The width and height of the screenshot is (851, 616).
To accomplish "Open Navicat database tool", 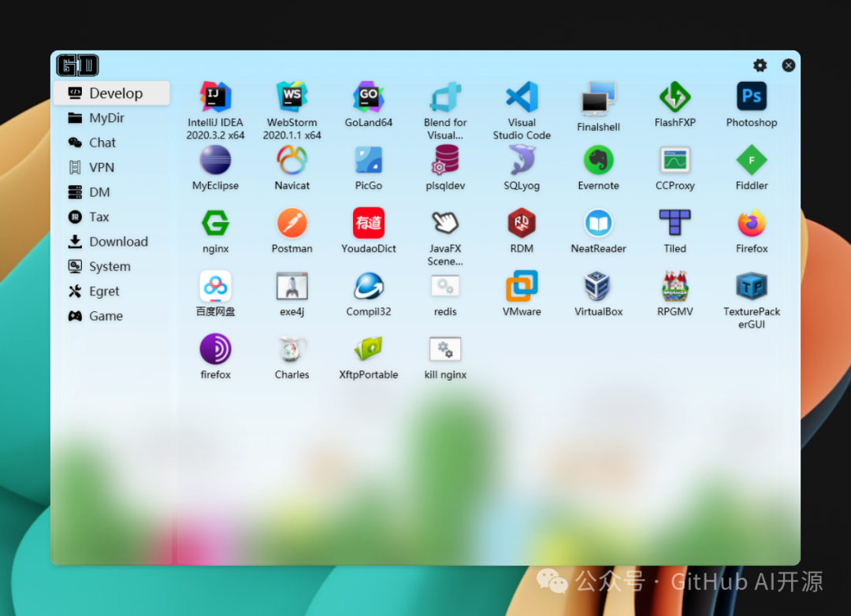I will coord(292,160).
